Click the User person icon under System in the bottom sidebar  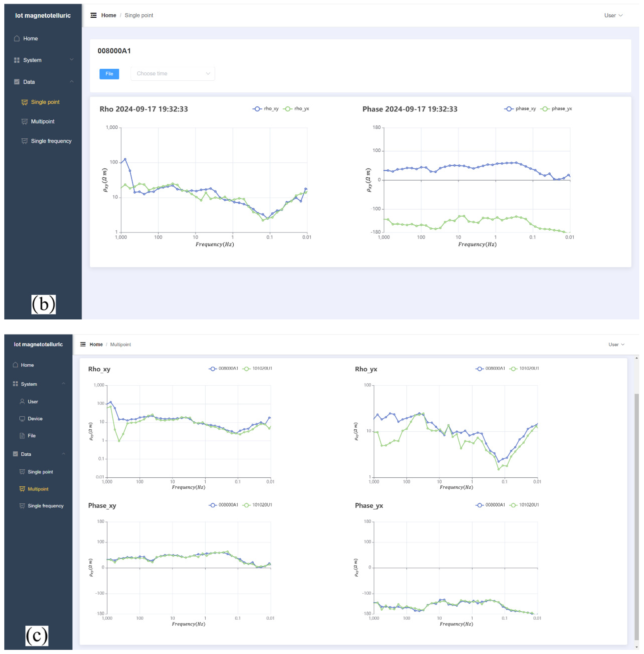[22, 402]
